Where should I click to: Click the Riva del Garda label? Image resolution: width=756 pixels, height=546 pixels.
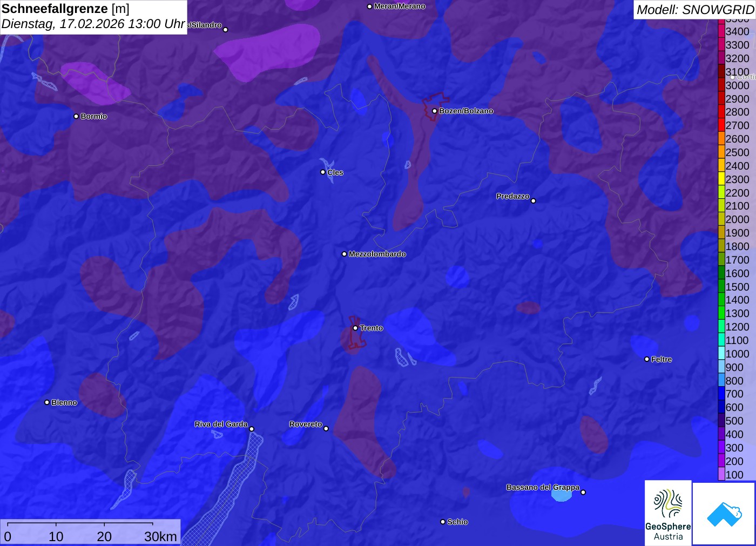tap(221, 424)
